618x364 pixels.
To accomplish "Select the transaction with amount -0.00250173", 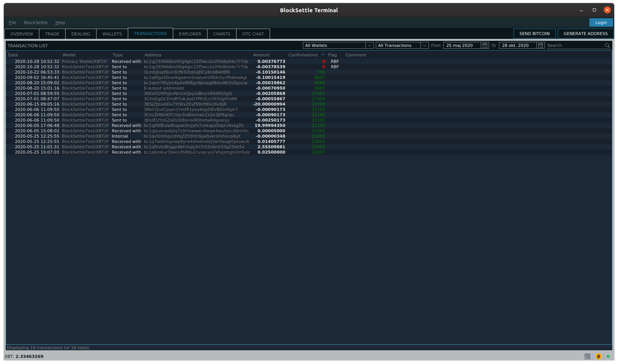I will 309,120.
